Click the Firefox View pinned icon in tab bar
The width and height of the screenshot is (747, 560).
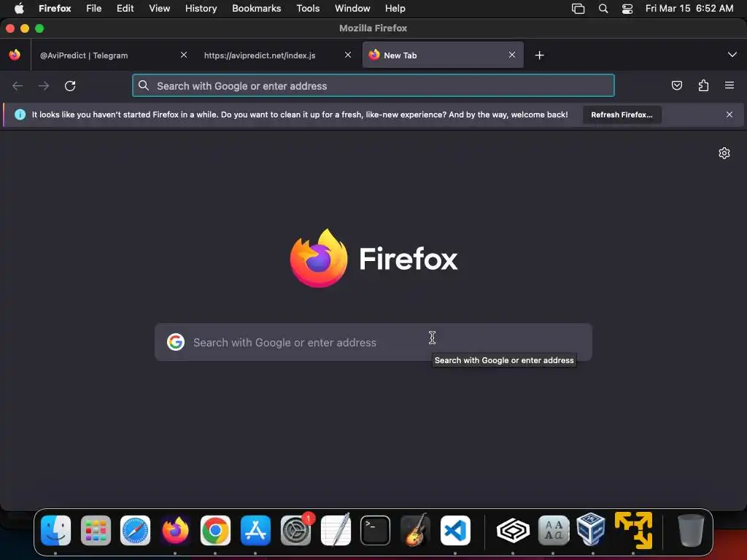(15, 55)
